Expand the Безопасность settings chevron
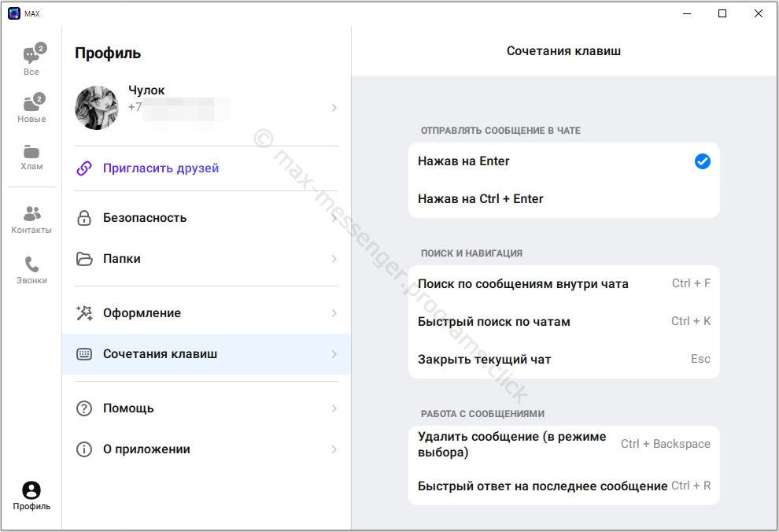This screenshot has width=779, height=532. 334,218
